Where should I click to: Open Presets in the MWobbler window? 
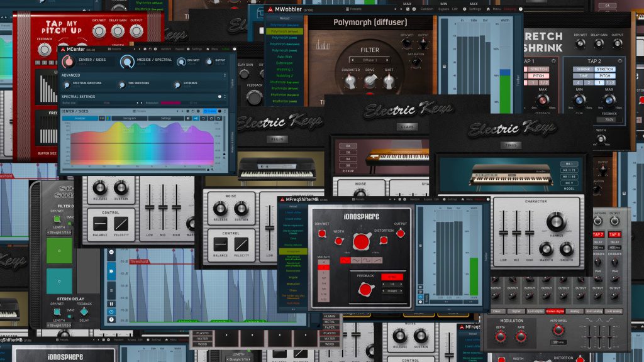tap(353, 9)
